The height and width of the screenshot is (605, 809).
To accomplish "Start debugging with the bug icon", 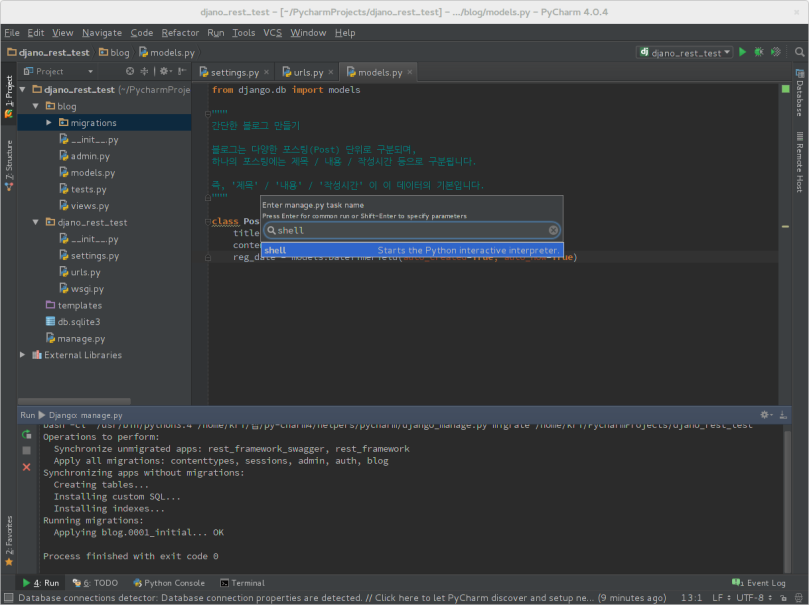I will coord(759,52).
